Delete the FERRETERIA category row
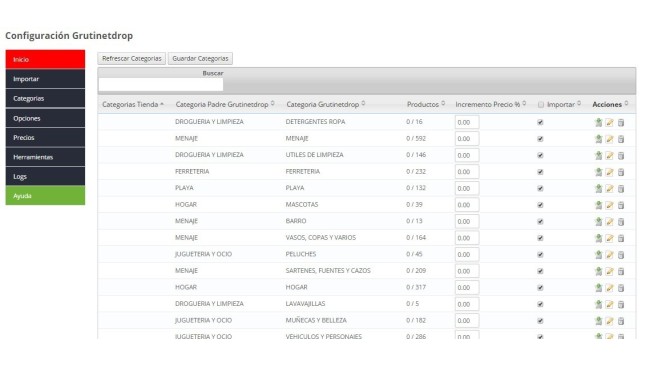 [x=621, y=172]
